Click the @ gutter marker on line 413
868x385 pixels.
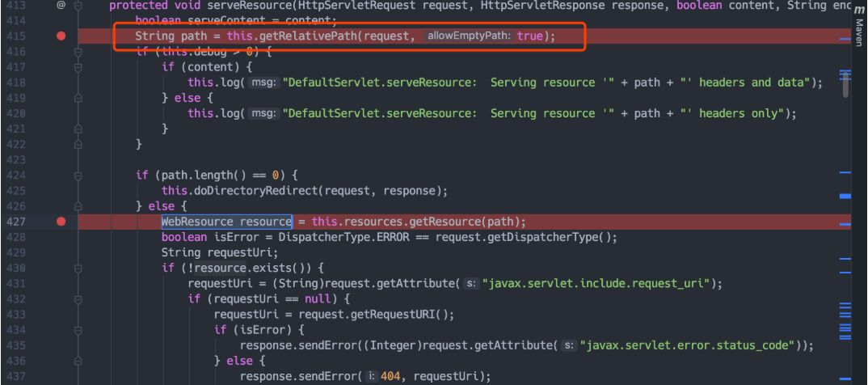(61, 6)
